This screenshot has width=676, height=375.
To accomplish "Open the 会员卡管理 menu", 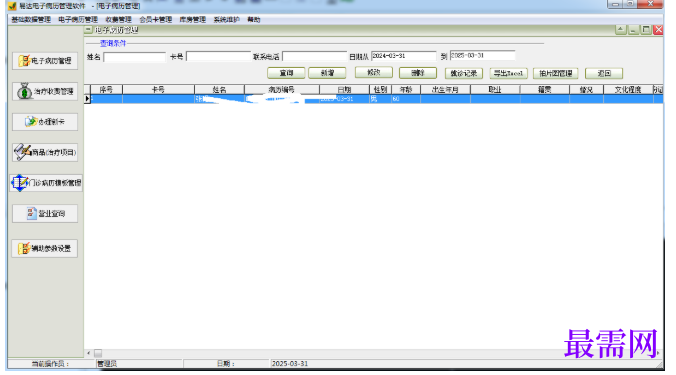I will point(156,19).
